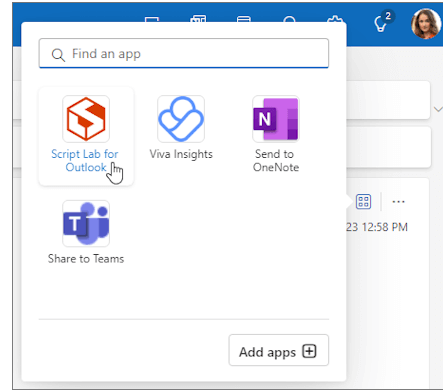Click the 12:58 PM timestamp
443x391 pixels.
tap(385, 227)
